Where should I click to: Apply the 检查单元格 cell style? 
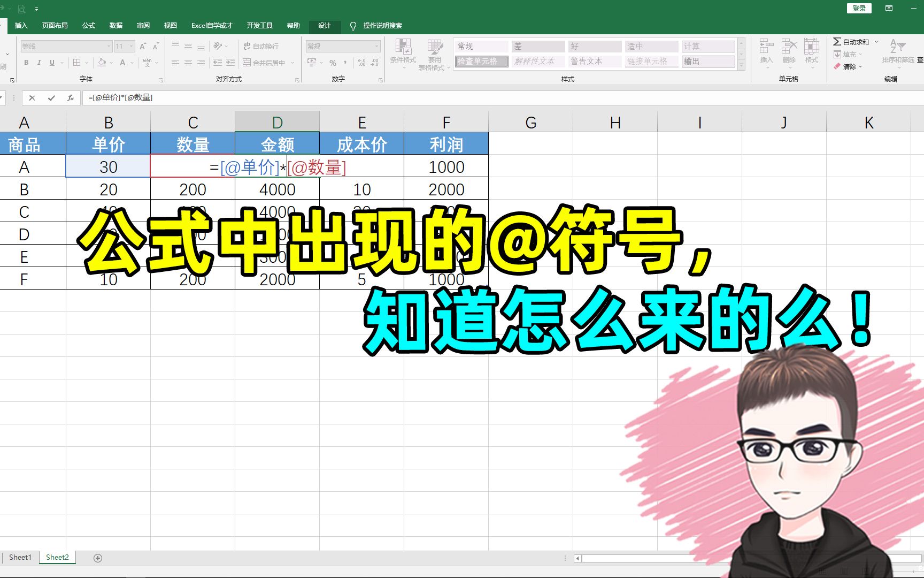[481, 62]
